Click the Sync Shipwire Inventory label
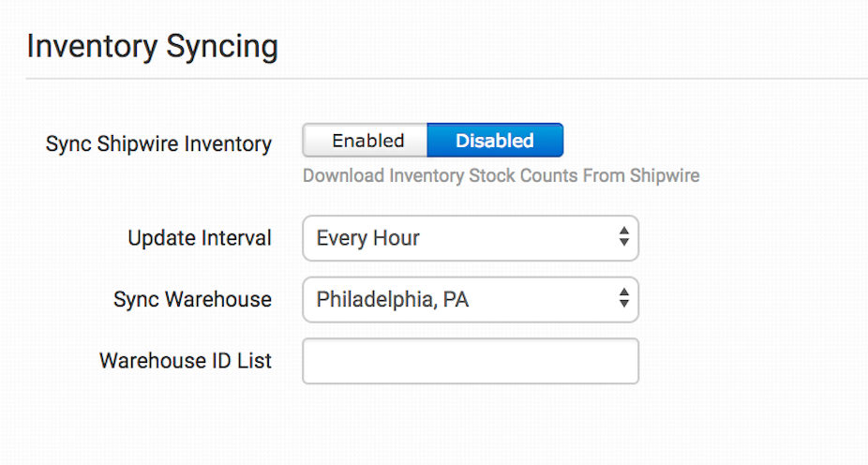The image size is (868, 465). 158,144
